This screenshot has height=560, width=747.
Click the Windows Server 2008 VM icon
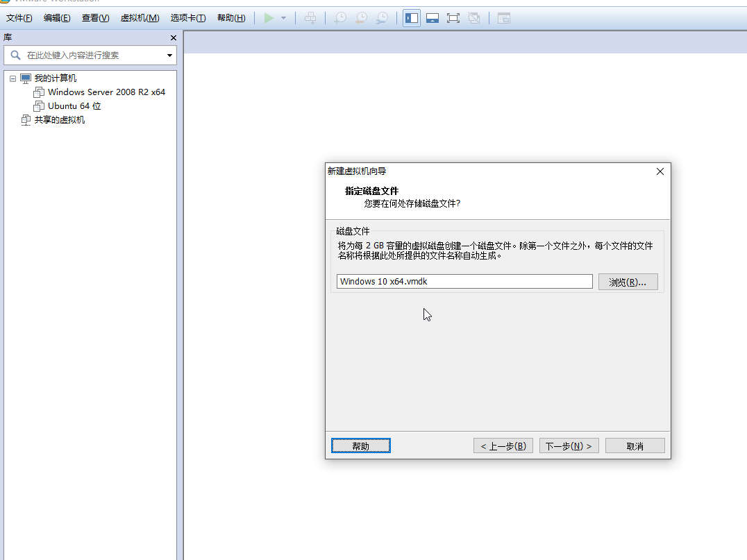(x=39, y=92)
